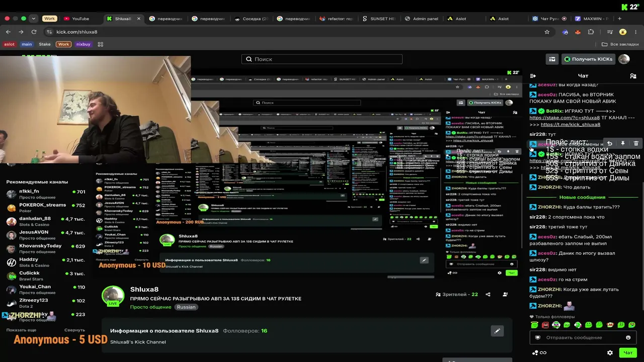
Task: Open the nixbuy bookmark
Action: click(83, 44)
